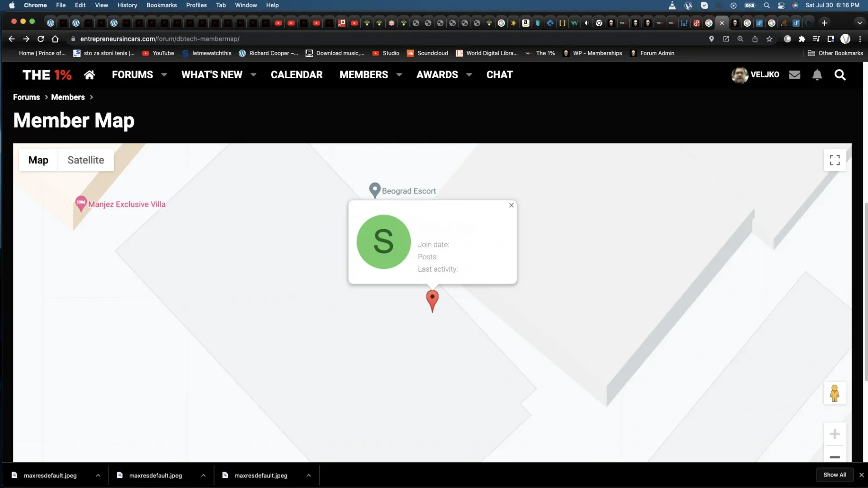The image size is (868, 488).
Task: Open Other Bookmarks folder
Action: [836, 53]
